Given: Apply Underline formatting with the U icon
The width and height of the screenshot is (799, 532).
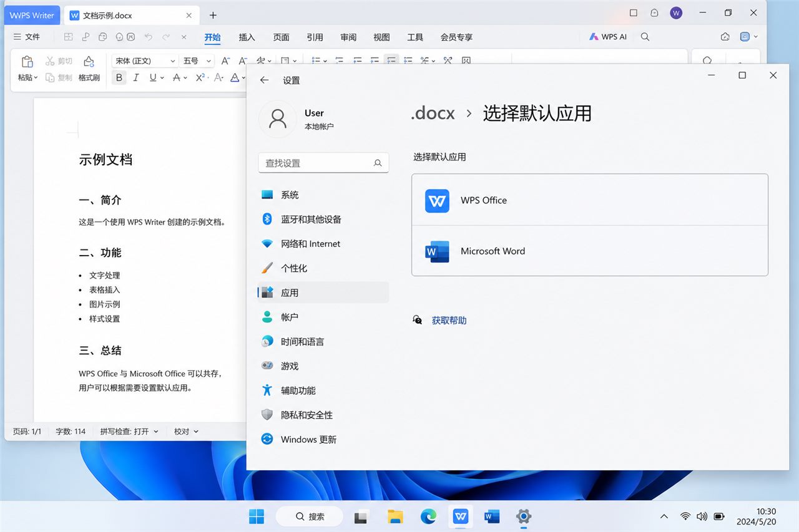Looking at the screenshot, I should tap(152, 77).
